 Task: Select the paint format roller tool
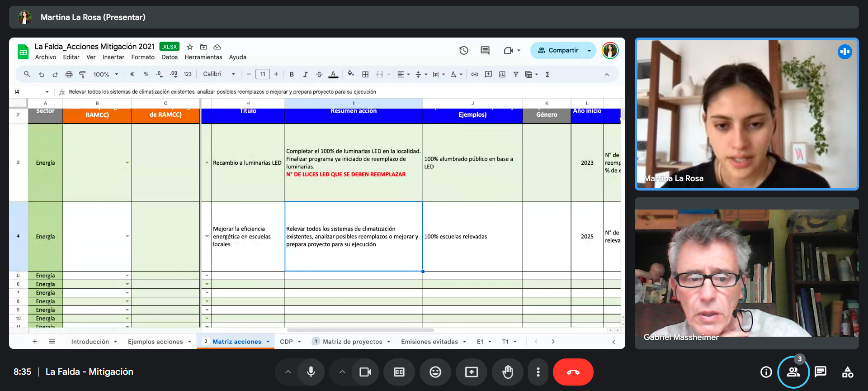[82, 75]
